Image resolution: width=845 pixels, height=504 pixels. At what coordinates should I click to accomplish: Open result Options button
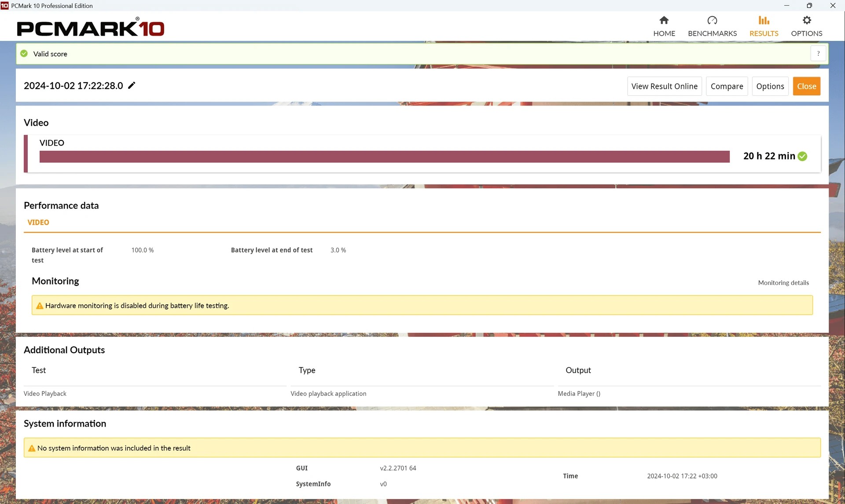click(x=770, y=86)
